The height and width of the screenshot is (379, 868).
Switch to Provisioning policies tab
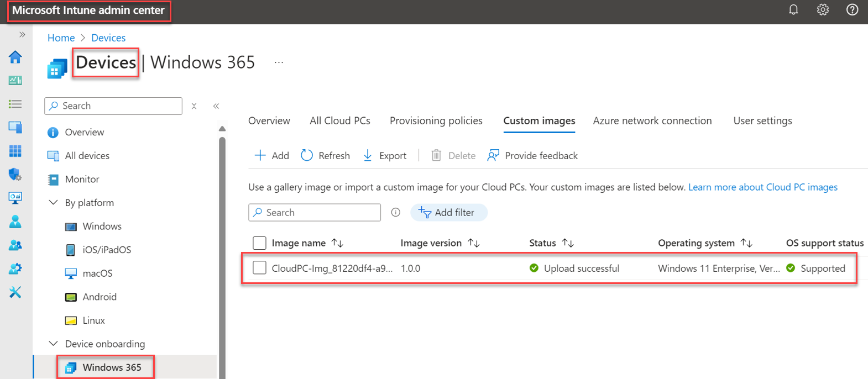point(436,120)
